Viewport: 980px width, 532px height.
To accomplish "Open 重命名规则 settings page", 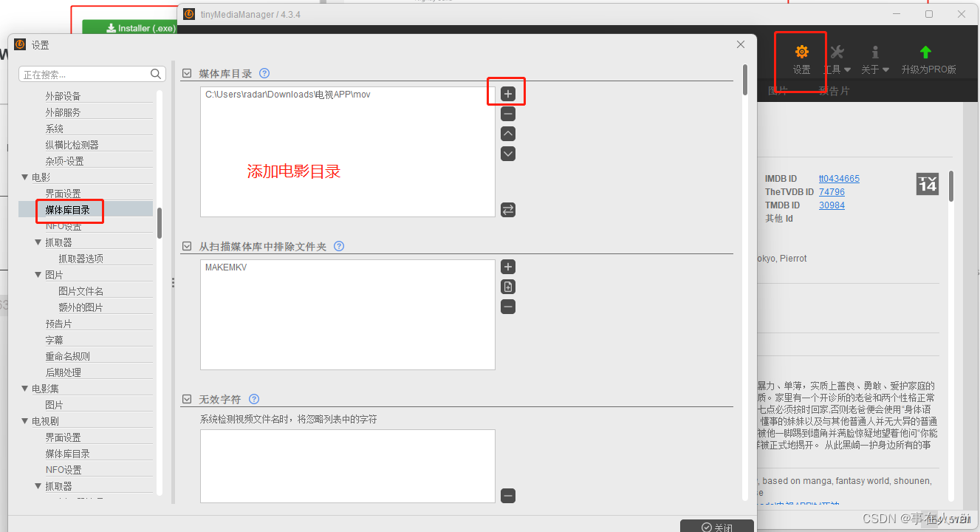I will [x=67, y=356].
